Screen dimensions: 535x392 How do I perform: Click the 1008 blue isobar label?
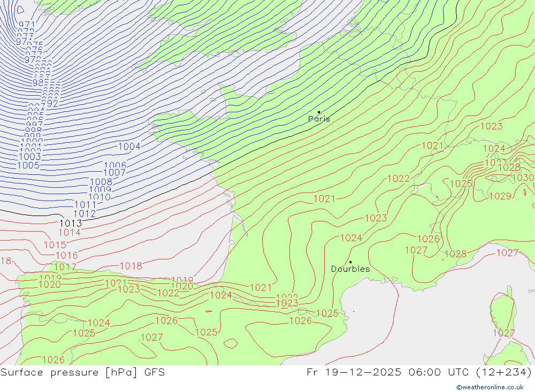coord(101,182)
